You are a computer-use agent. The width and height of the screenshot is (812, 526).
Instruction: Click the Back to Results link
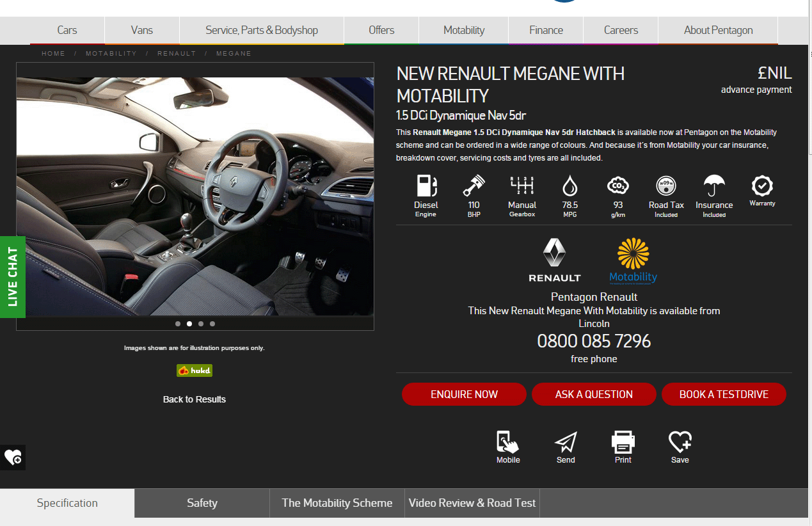coord(195,399)
